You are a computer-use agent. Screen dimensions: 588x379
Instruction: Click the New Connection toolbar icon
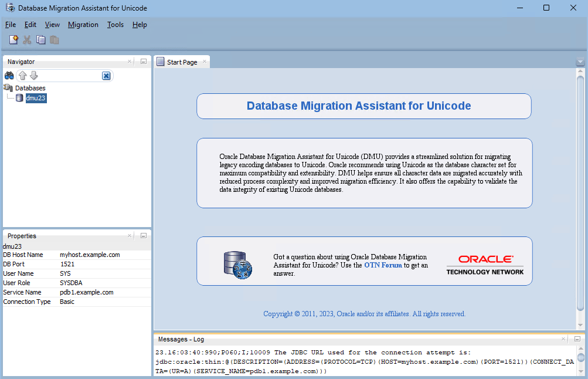[13, 40]
